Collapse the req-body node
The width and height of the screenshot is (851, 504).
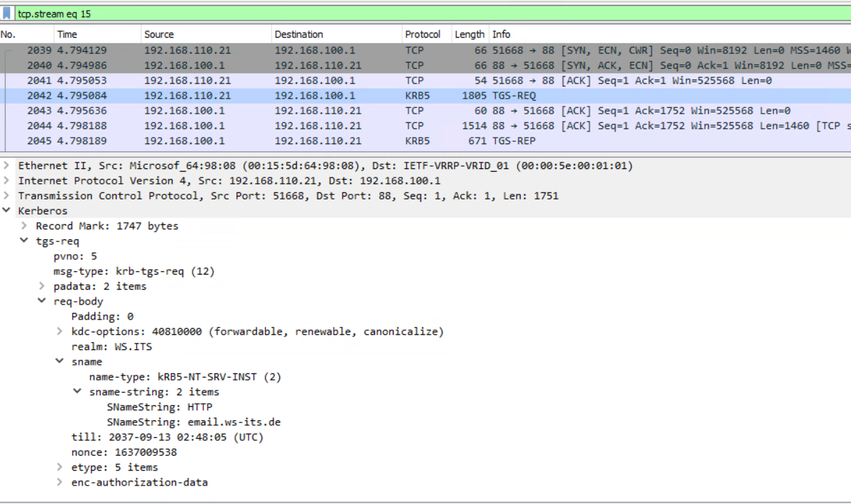(42, 300)
